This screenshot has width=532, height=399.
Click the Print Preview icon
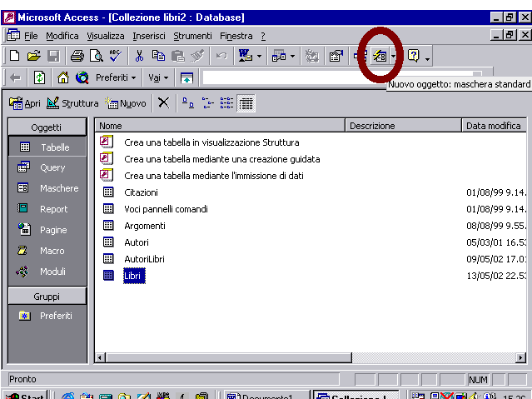coord(96,56)
